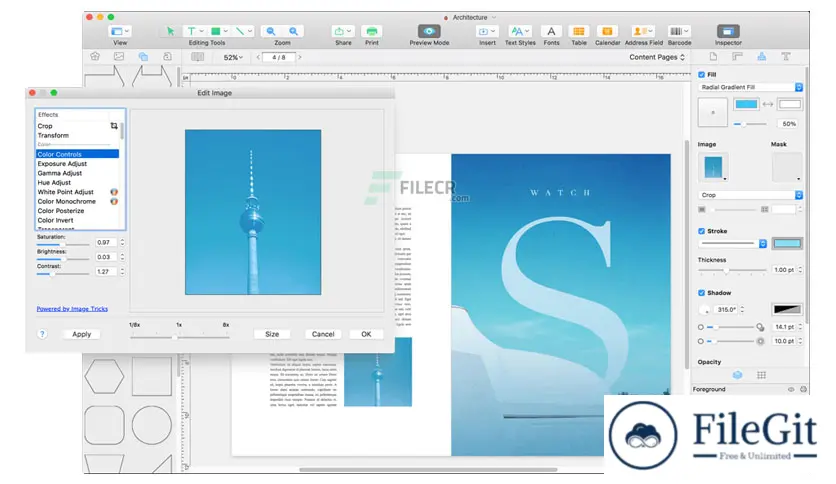Image resolution: width=836 pixels, height=484 pixels.
Task: Click the zoom in magnifier
Action: click(294, 31)
